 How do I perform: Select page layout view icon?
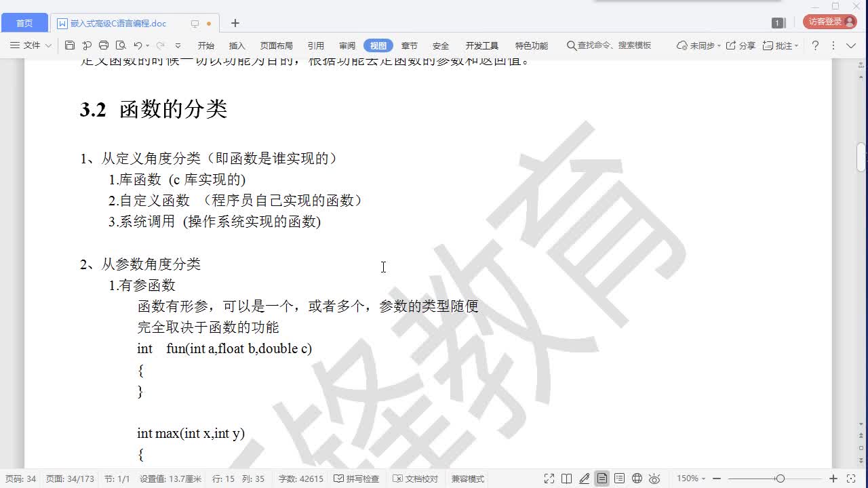pyautogui.click(x=602, y=479)
